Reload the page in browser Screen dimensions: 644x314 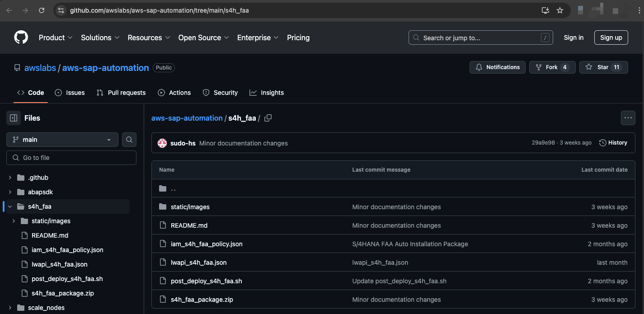[x=42, y=10]
